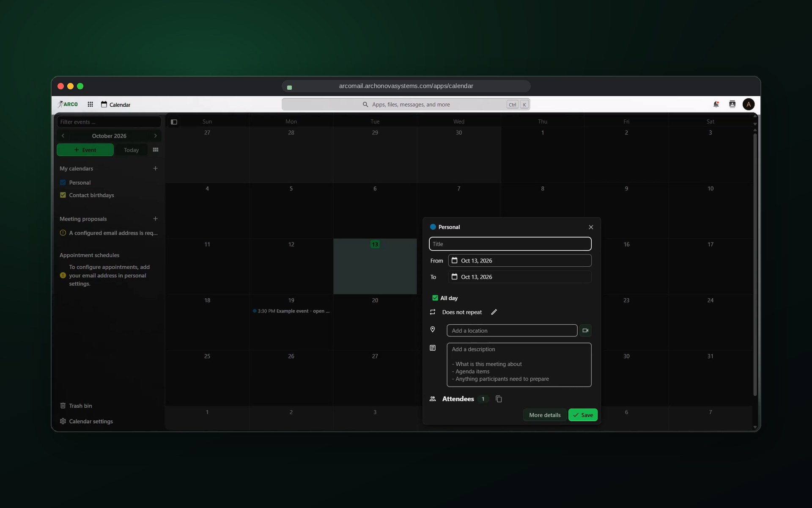812x508 pixels.
Task: Click the Add a description box
Action: coord(519,365)
